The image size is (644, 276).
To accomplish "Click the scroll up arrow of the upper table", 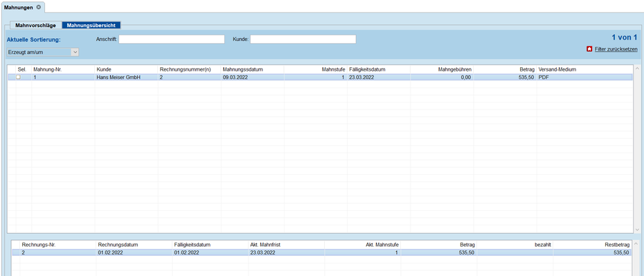I will (x=637, y=68).
